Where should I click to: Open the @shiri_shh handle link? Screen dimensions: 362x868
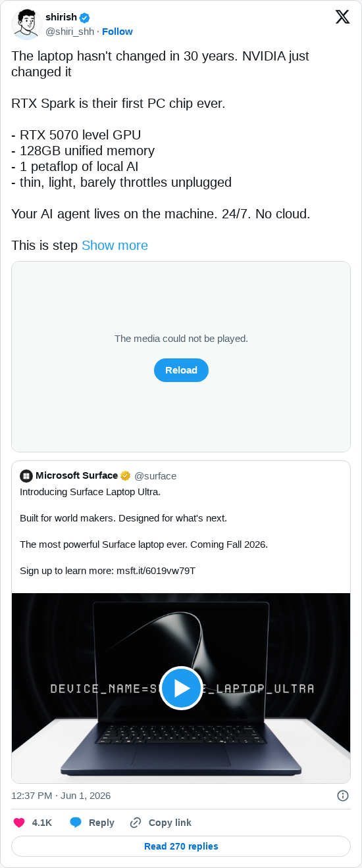pos(70,32)
